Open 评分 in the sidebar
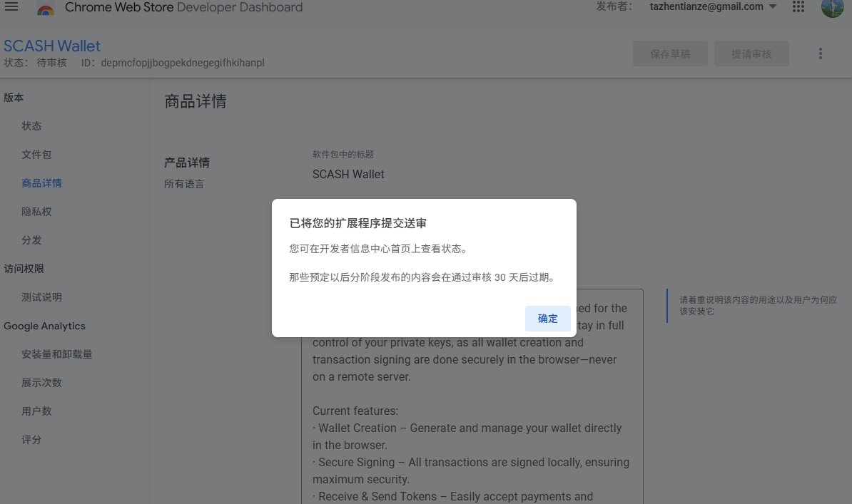The height and width of the screenshot is (504, 852). pyautogui.click(x=31, y=439)
